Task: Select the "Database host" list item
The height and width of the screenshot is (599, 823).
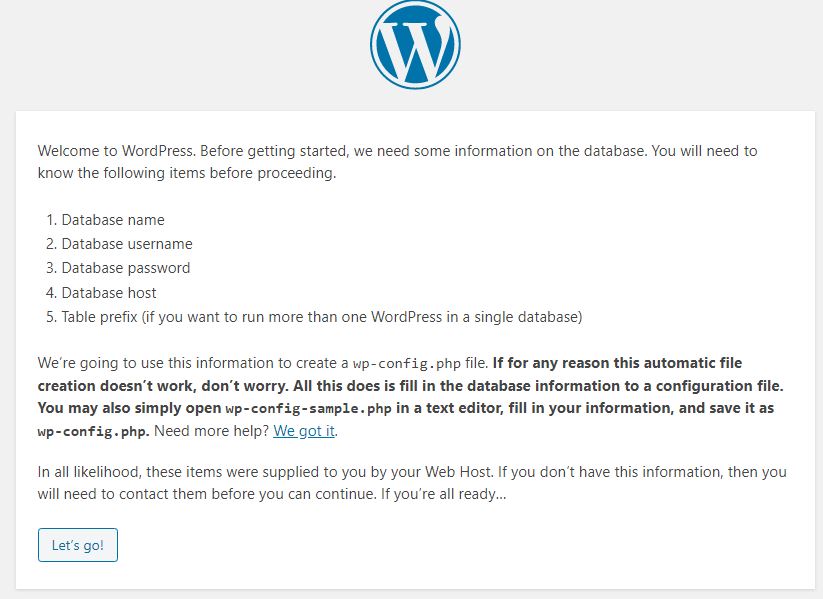Action: [x=109, y=293]
